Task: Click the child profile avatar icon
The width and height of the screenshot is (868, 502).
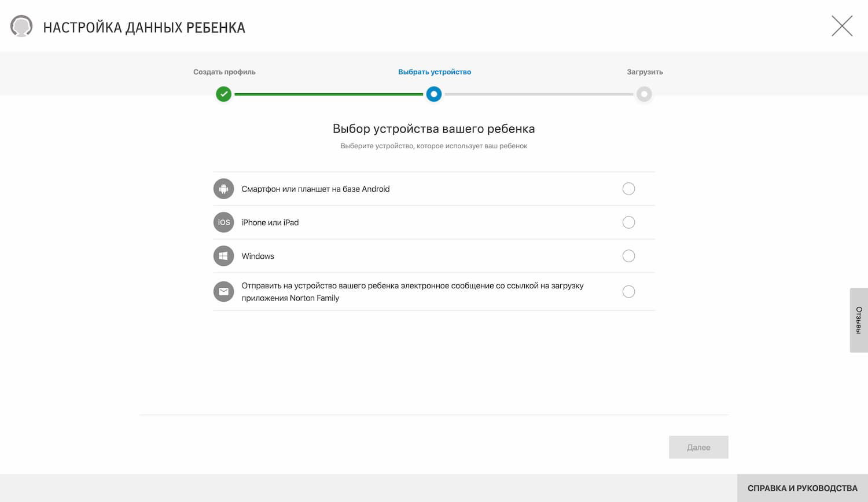Action: click(21, 27)
